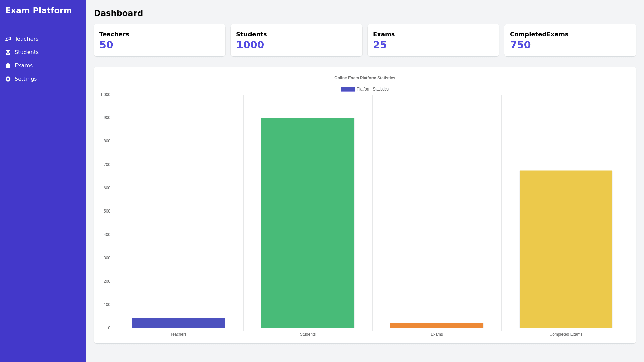Select the Exams 25 summary card
This screenshot has height=362, width=644.
[x=433, y=40]
